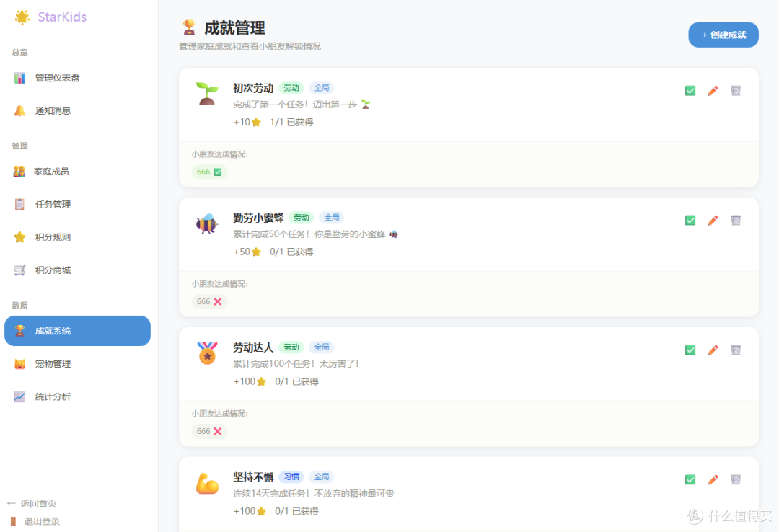This screenshot has height=532, width=779.
Task: Click the cat icon beside 宠物管理
Action: coord(19,364)
